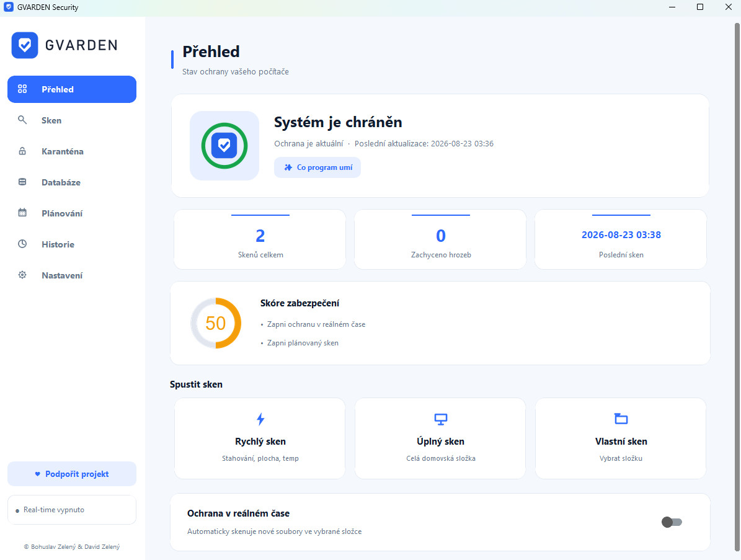This screenshot has height=560, width=741.
Task: Show the Historie section
Action: coord(72,244)
